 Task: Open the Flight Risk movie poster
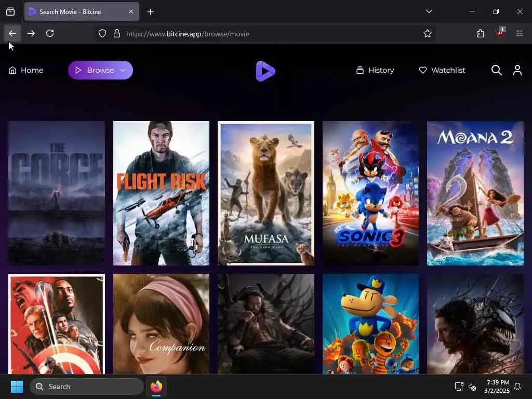click(161, 193)
